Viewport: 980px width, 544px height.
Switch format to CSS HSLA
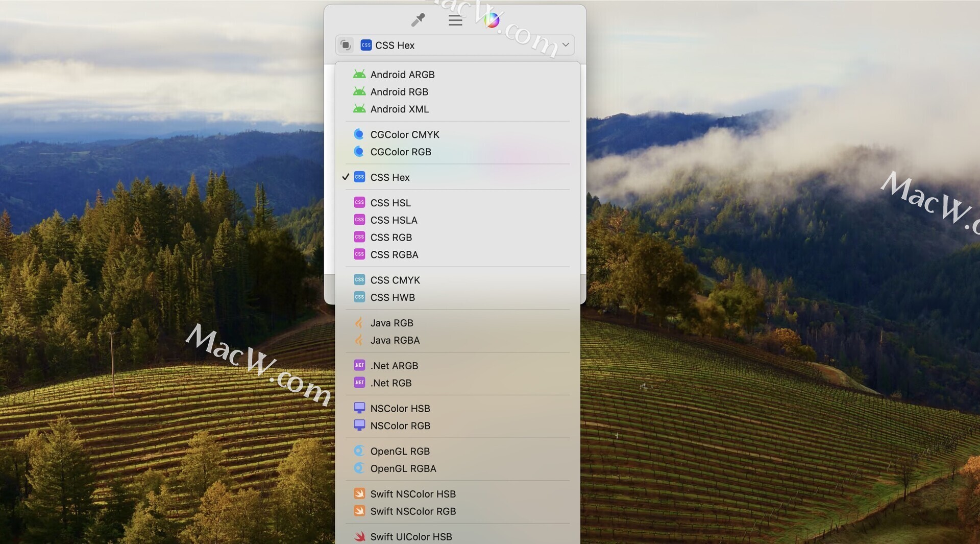click(x=457, y=221)
